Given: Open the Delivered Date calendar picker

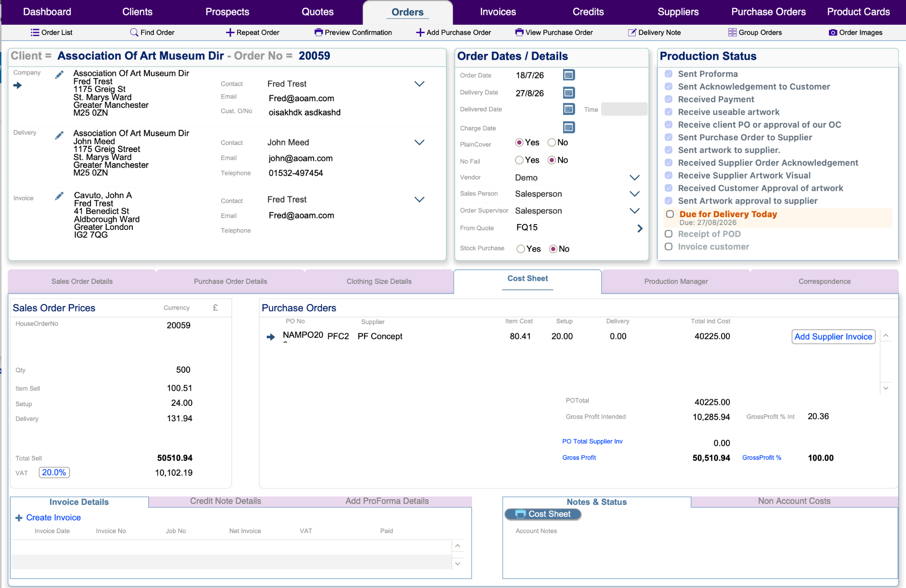Looking at the screenshot, I should 569,109.
